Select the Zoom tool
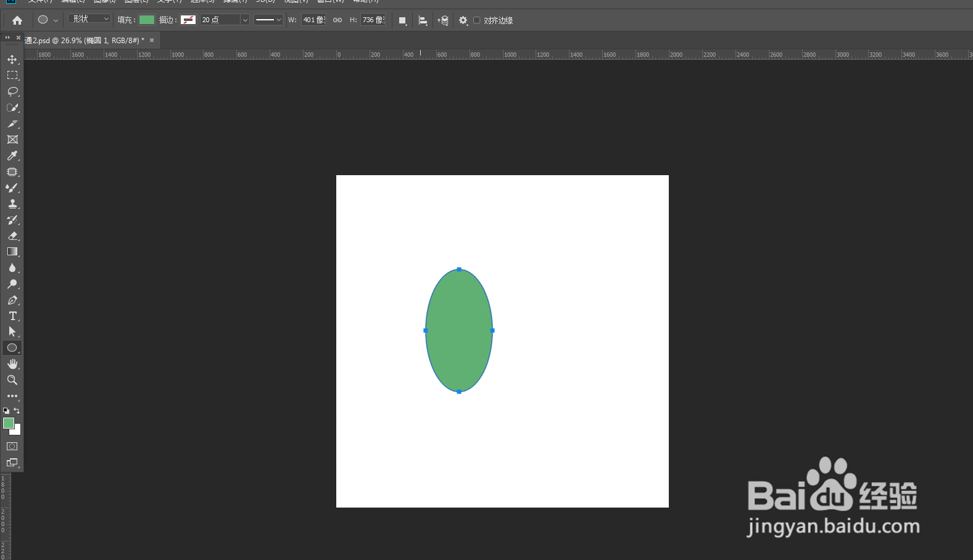973x560 pixels. (x=12, y=380)
